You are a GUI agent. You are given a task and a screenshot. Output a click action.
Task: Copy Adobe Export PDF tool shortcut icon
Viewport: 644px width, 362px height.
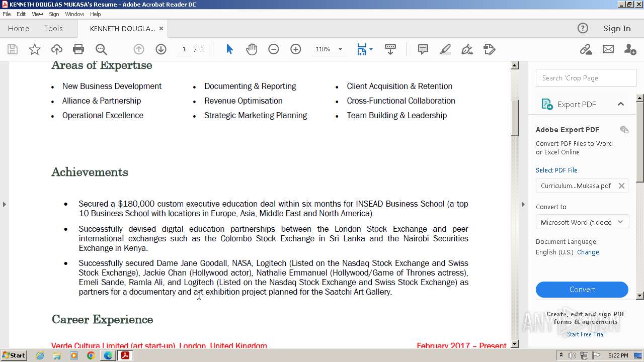click(x=624, y=130)
